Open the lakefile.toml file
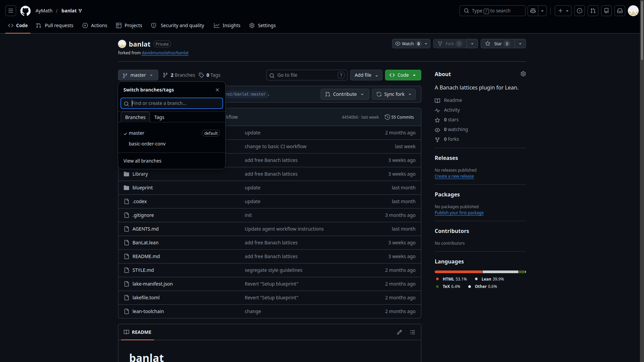 tap(146, 298)
